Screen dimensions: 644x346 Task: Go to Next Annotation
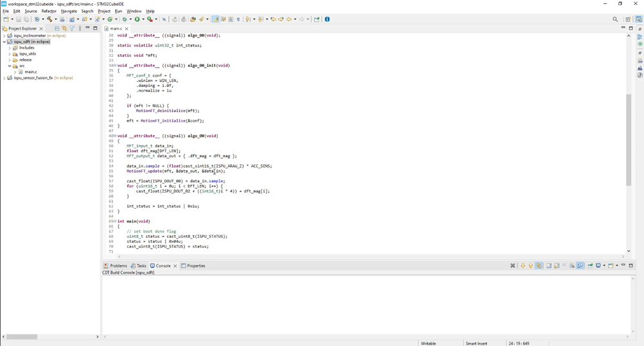pyautogui.click(x=248, y=19)
